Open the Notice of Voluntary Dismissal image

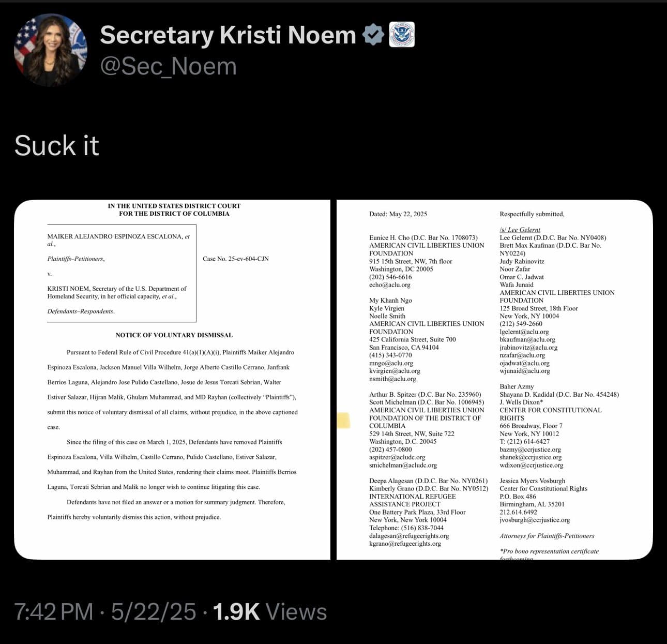point(172,380)
